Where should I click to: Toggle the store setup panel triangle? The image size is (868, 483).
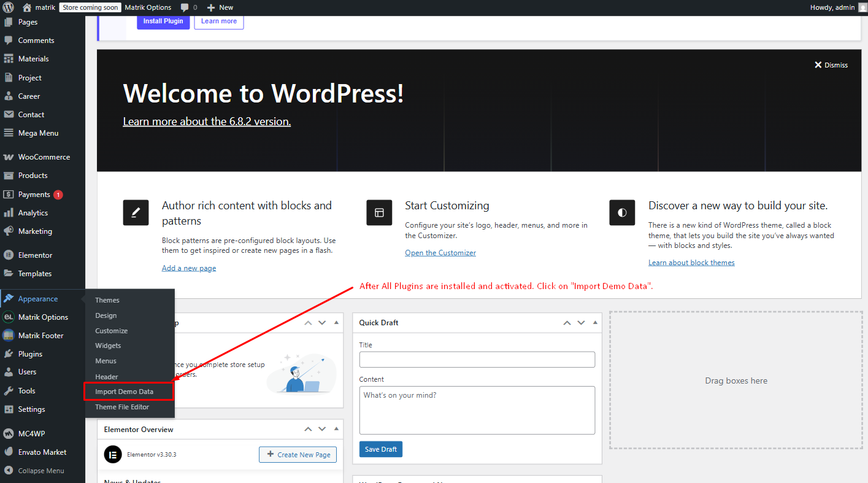click(x=336, y=323)
